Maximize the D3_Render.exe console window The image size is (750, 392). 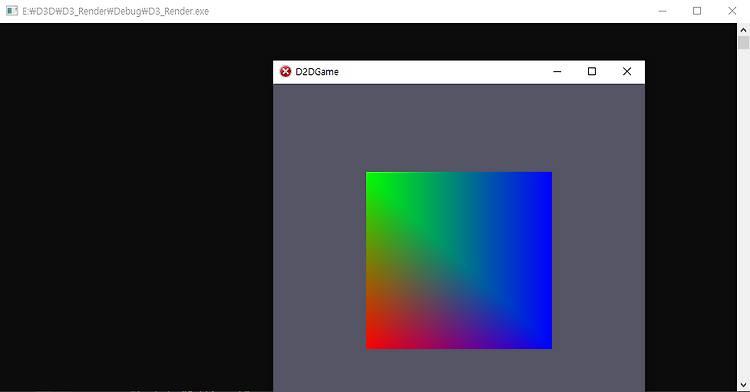click(697, 11)
